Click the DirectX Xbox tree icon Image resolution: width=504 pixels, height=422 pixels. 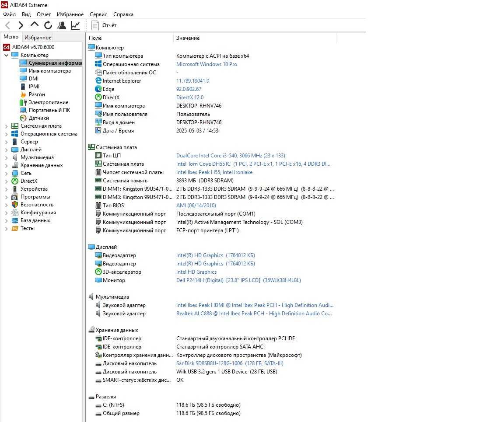[x=15, y=181]
